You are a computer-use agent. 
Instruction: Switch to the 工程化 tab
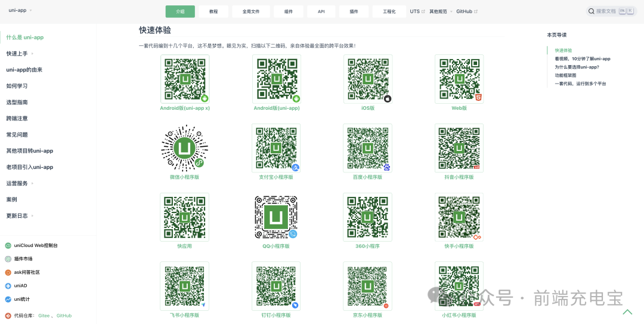click(x=389, y=11)
